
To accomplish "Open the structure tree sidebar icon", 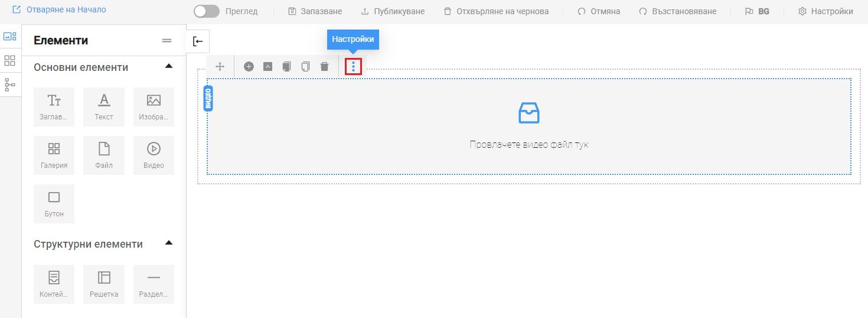I will [x=10, y=85].
